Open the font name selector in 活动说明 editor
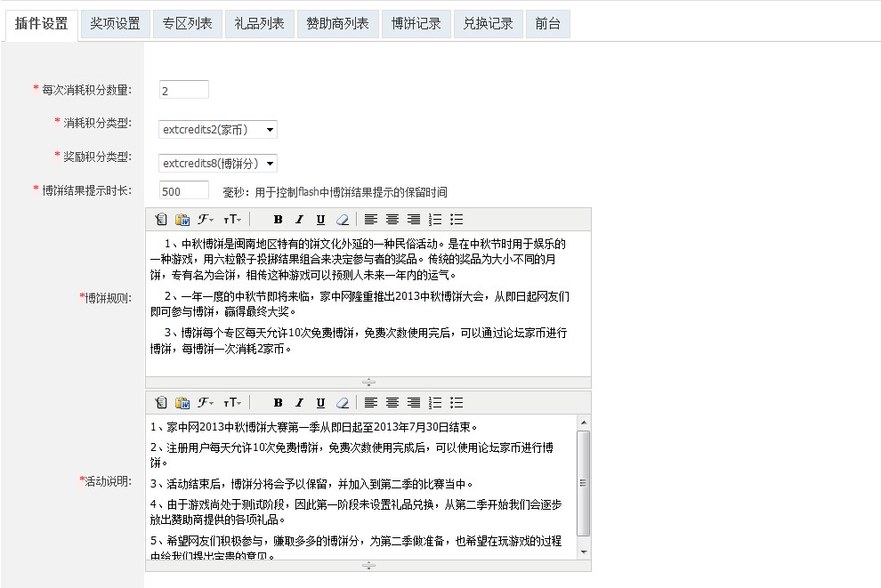The image size is (881, 588). [206, 402]
